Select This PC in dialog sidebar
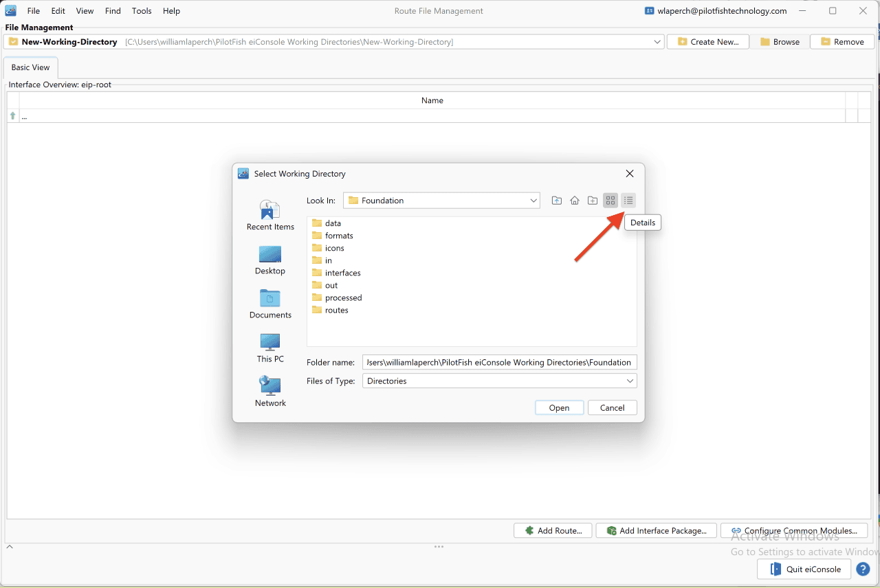Viewport: 880px width, 588px height. [x=270, y=348]
